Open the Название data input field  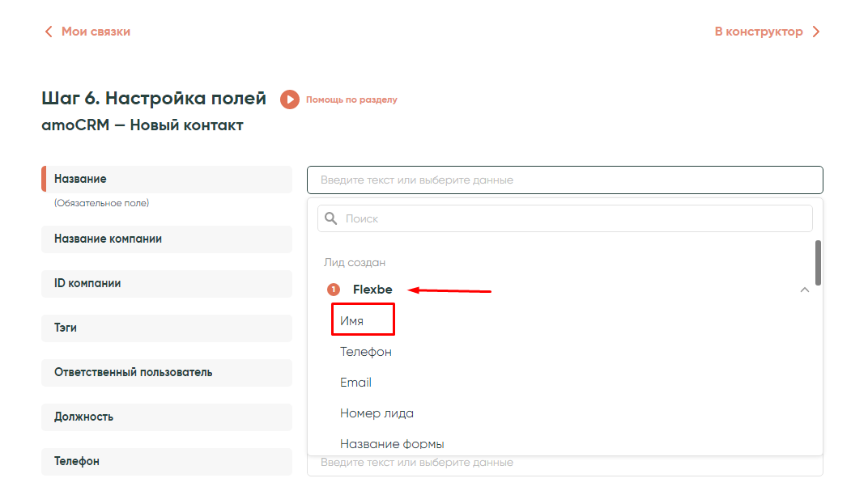(564, 180)
